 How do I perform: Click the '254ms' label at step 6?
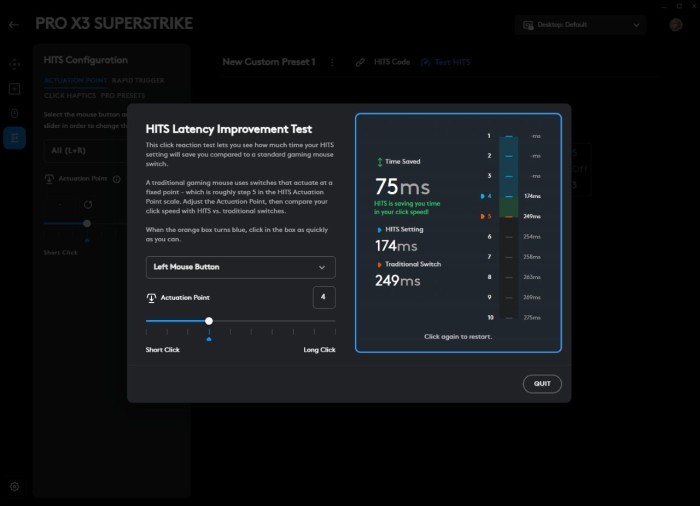[x=532, y=237]
